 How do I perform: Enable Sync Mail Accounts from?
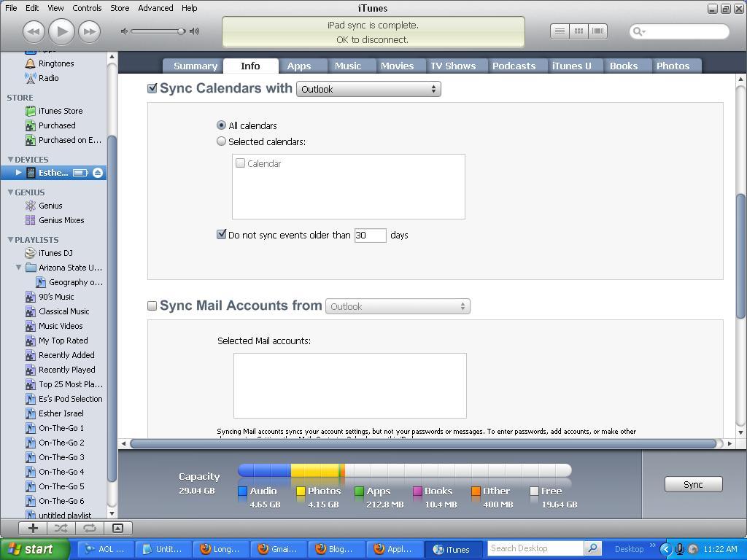[x=152, y=306]
